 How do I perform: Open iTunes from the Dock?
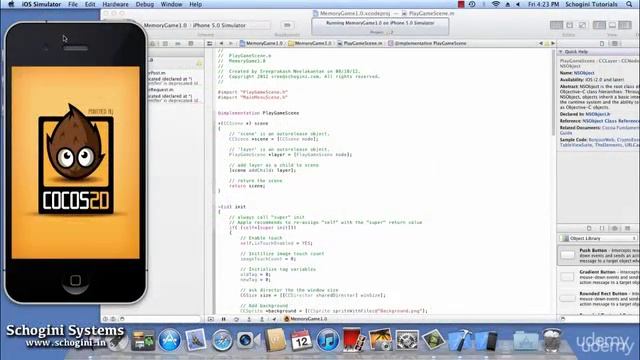click(328, 340)
